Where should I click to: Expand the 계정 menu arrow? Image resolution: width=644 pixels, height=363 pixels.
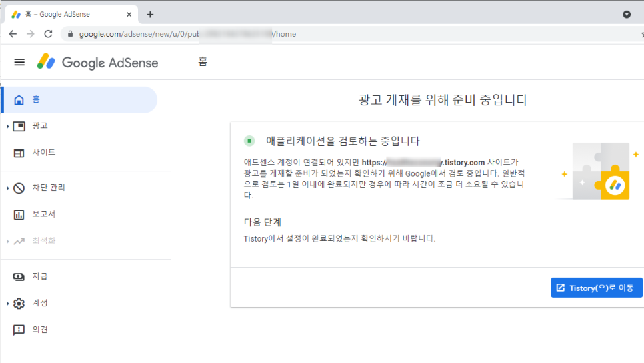(8, 304)
